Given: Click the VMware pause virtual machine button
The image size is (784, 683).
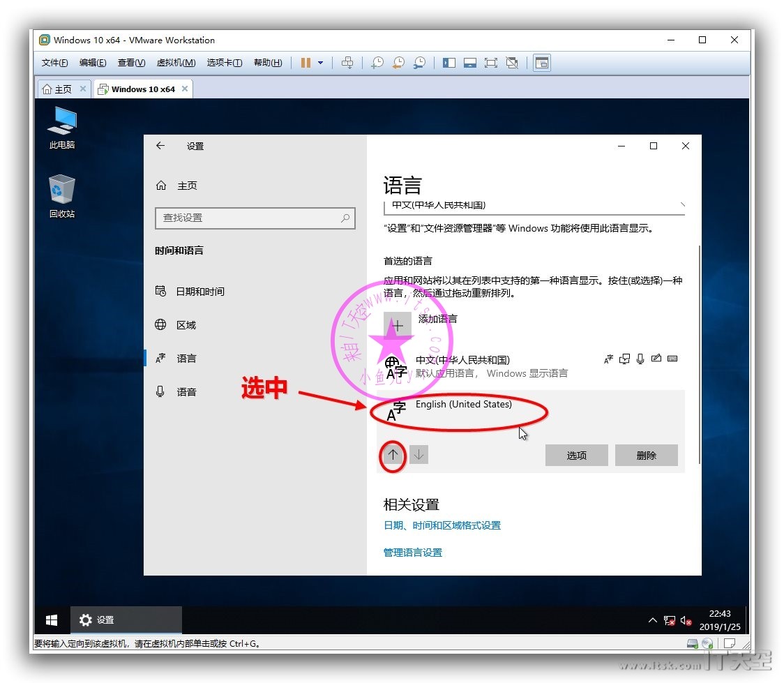Looking at the screenshot, I should (306, 63).
